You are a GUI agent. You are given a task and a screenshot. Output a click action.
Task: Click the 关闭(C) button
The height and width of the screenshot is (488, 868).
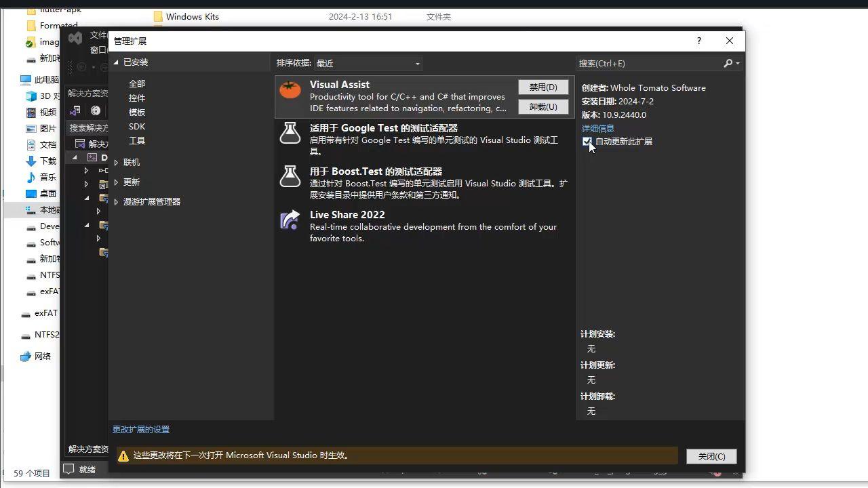coord(711,456)
